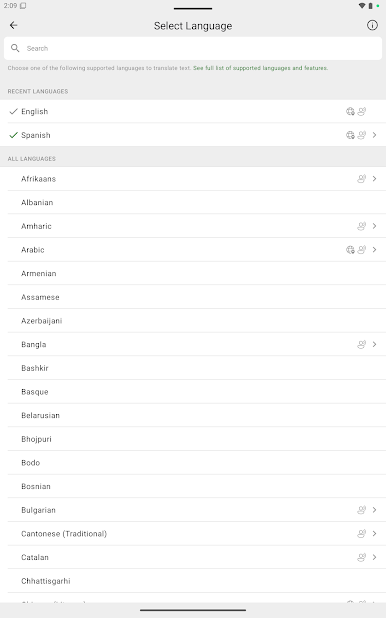Select English in recent languages

(x=193, y=112)
